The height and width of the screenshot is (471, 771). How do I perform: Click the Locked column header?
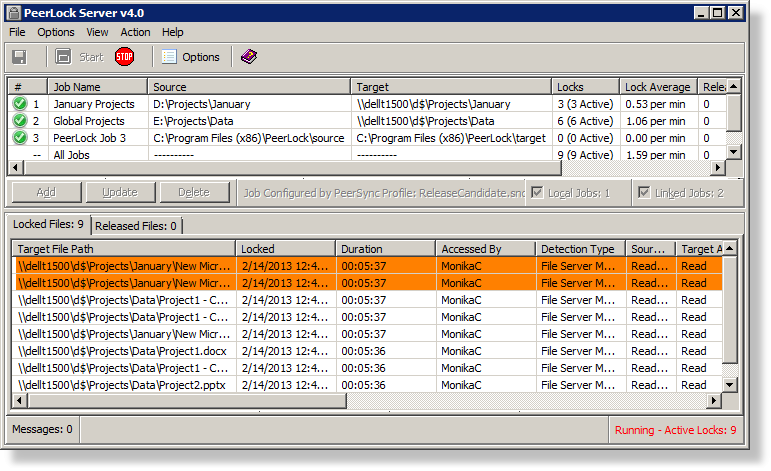[x=286, y=249]
